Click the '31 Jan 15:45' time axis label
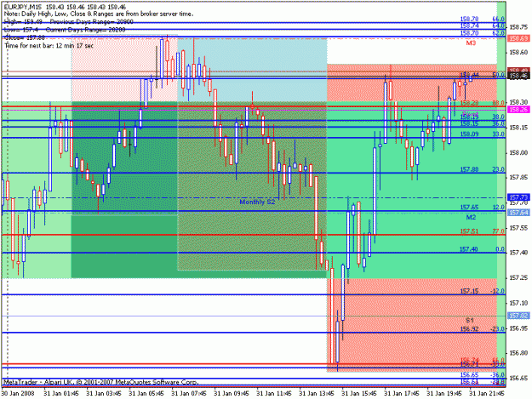Image resolution: width=532 pixels, height=399 pixels. (x=359, y=393)
